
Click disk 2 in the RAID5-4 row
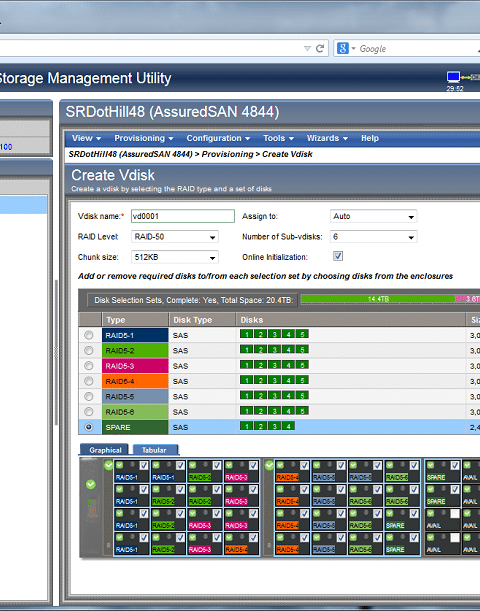260,380
